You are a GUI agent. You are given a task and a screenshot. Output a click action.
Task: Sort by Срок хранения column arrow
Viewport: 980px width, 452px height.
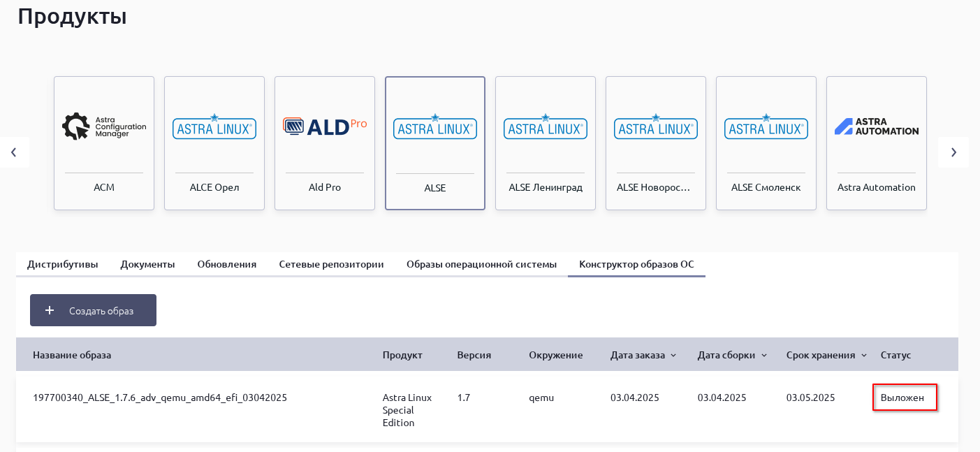click(864, 356)
